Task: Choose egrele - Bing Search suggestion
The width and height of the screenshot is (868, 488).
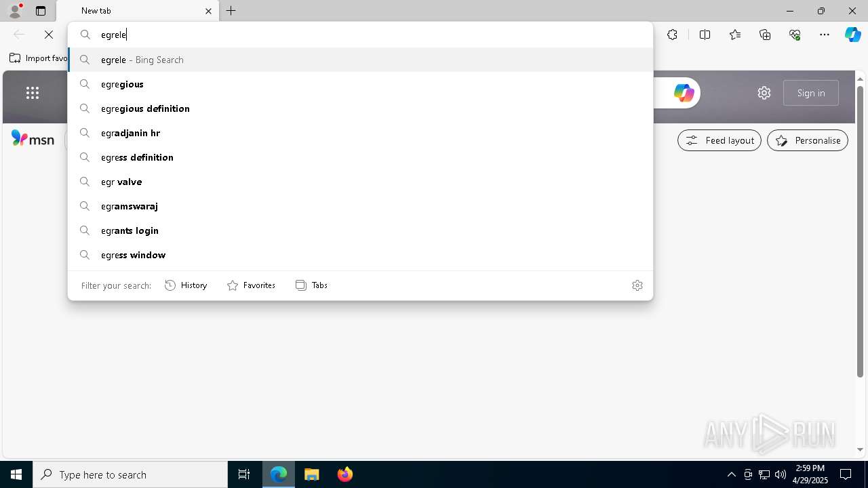Action: pos(360,60)
